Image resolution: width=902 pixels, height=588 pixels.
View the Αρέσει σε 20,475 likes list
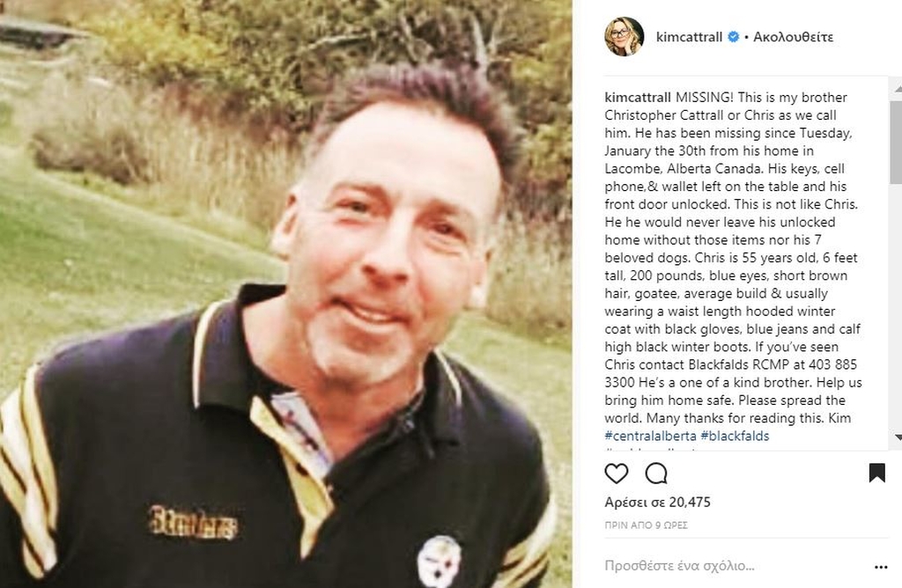657,502
